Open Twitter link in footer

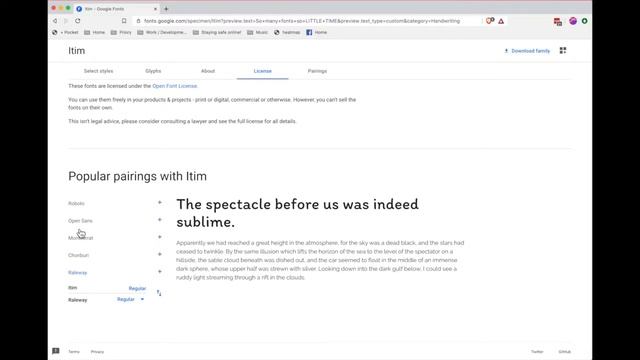537,351
